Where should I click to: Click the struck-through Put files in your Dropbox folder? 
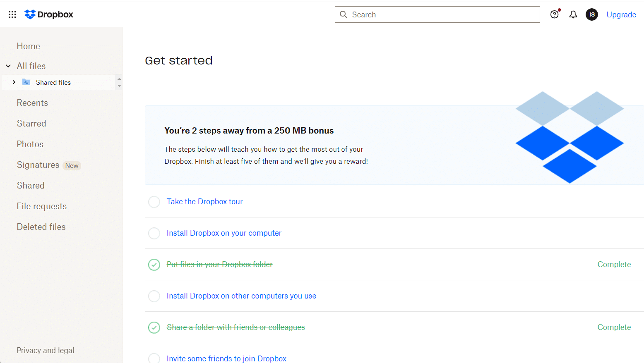(220, 264)
